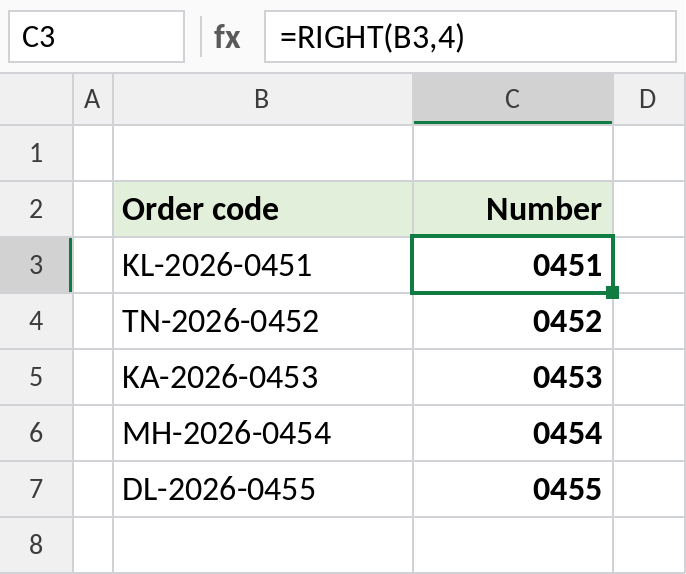
Task: Click the cell showing 0453
Action: 513,377
